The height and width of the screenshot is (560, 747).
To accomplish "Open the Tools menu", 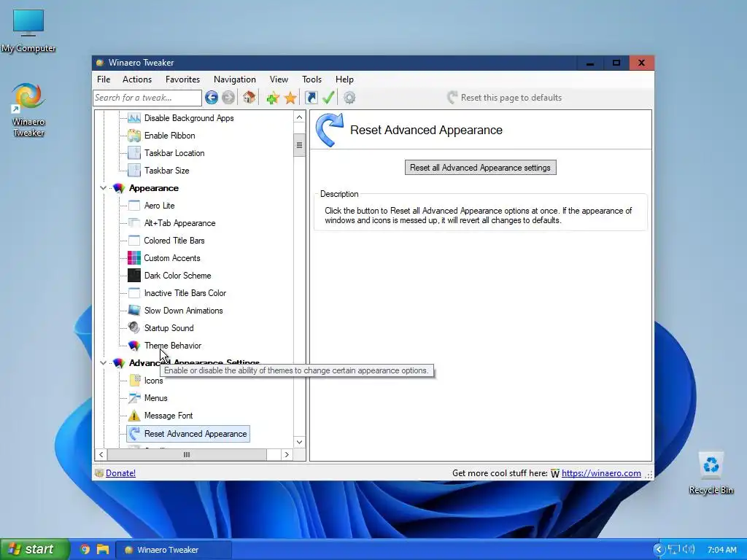I will click(x=311, y=79).
